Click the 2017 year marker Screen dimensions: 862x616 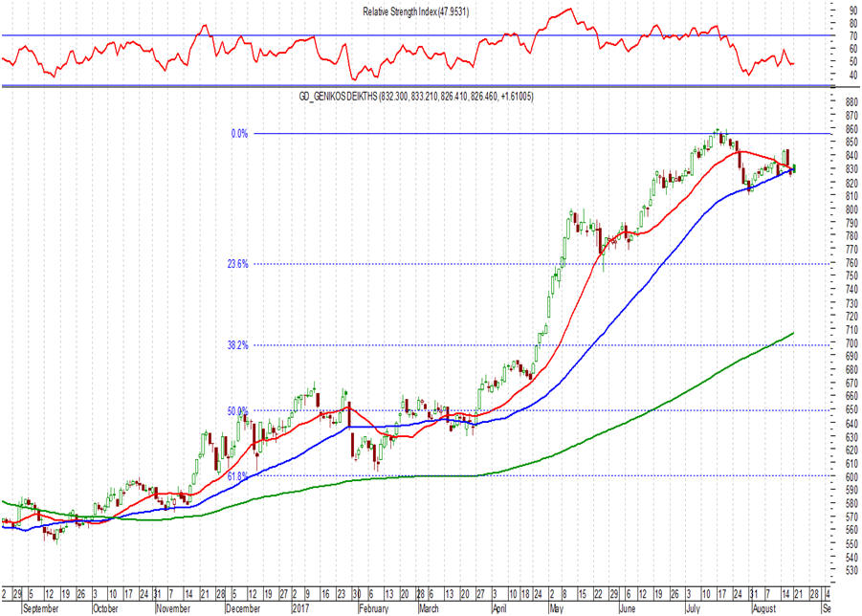tap(300, 609)
